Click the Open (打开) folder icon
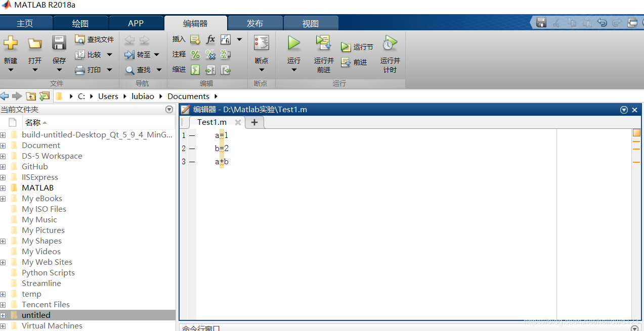 click(x=35, y=43)
